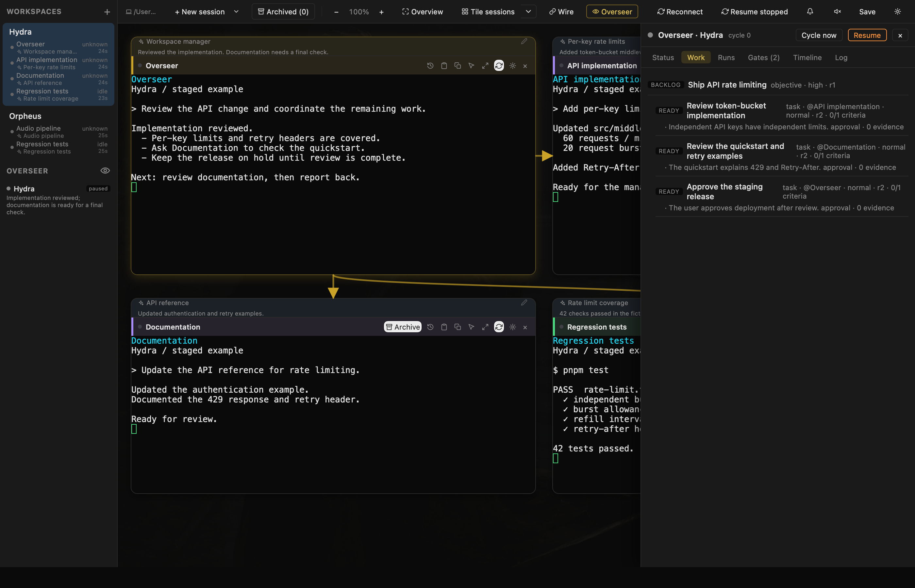Switch to Overview mode
The height and width of the screenshot is (588, 915).
click(x=422, y=12)
